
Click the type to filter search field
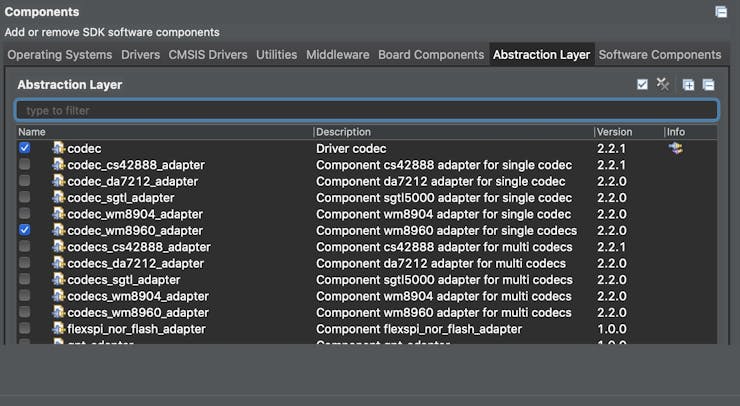click(366, 110)
